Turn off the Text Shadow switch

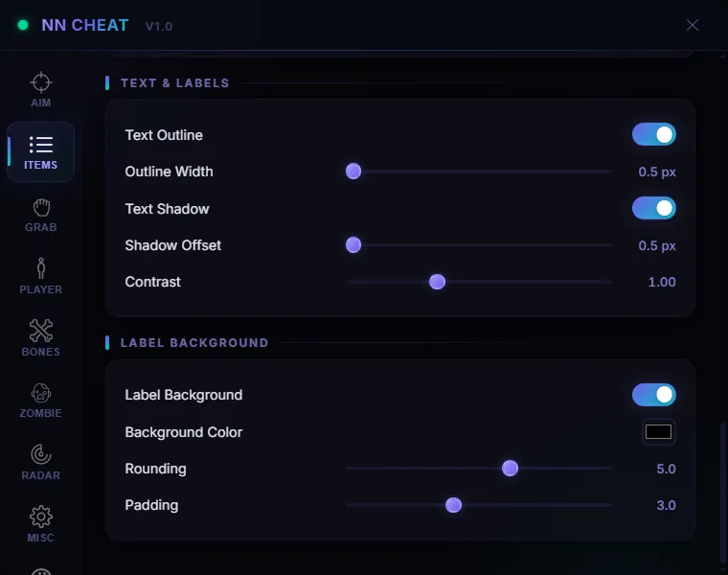(x=653, y=208)
